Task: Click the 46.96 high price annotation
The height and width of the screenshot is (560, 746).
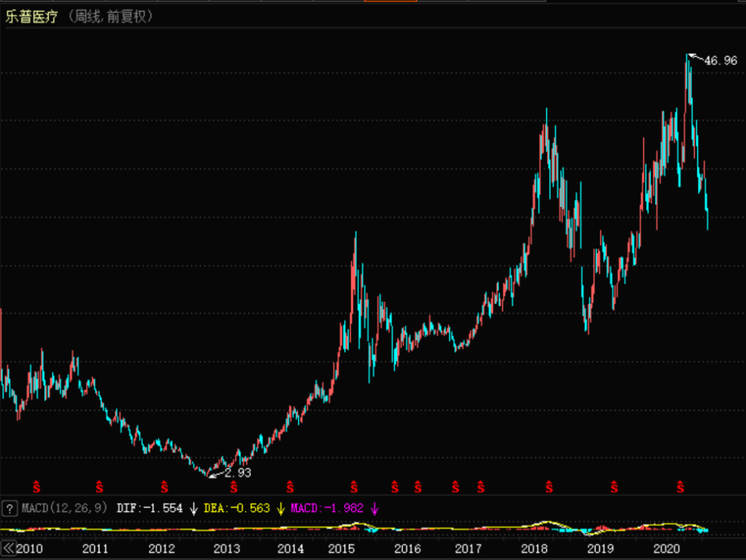Action: coord(721,61)
